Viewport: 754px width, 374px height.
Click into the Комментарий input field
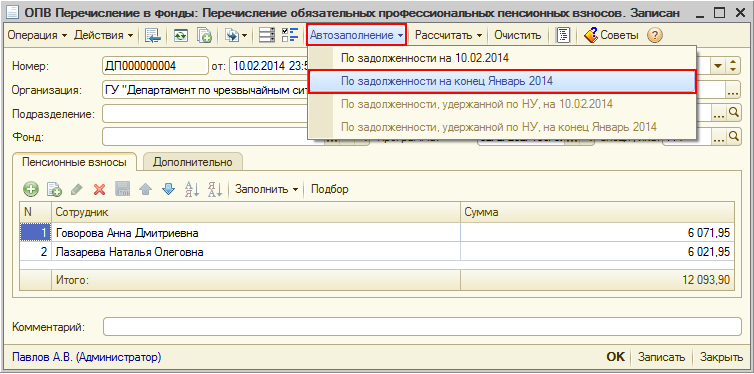[422, 327]
